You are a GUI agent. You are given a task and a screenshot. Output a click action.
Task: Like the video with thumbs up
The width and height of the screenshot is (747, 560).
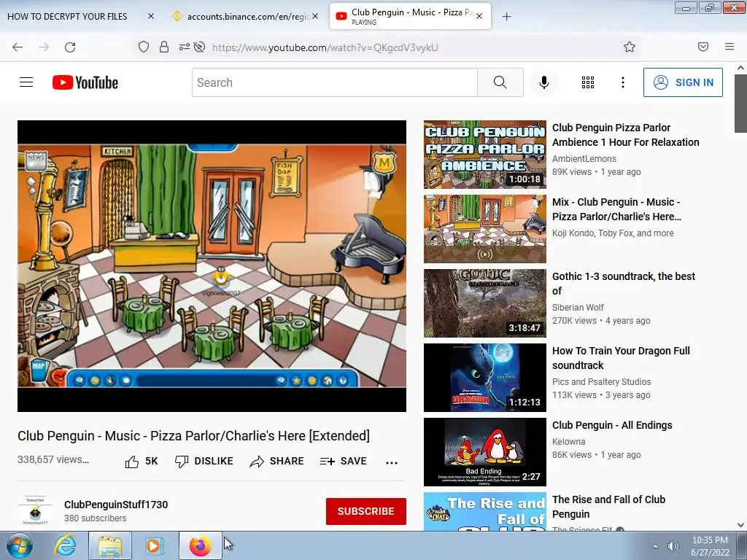(x=141, y=462)
